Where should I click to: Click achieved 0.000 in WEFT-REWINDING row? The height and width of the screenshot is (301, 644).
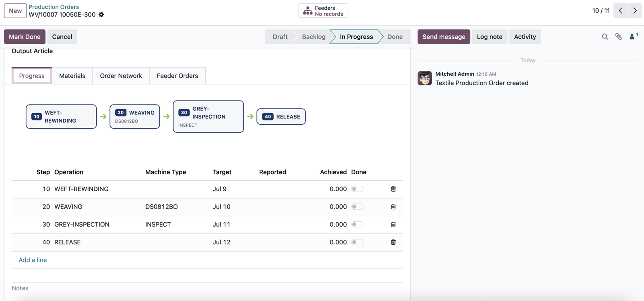[x=338, y=189]
